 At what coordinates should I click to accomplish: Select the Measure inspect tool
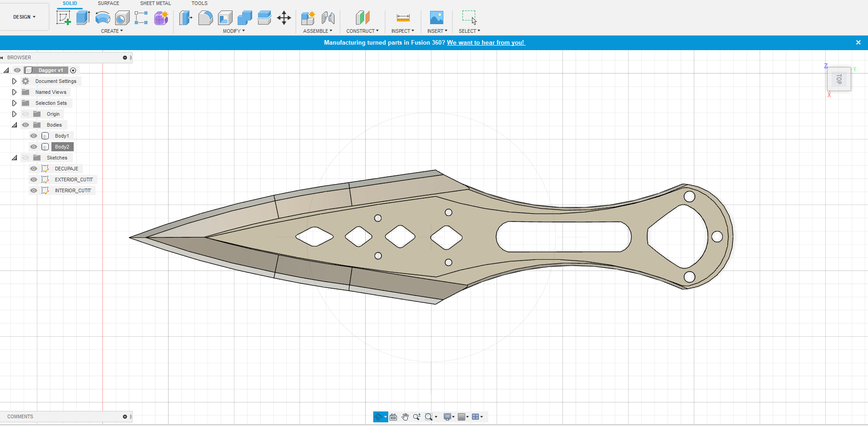(403, 18)
